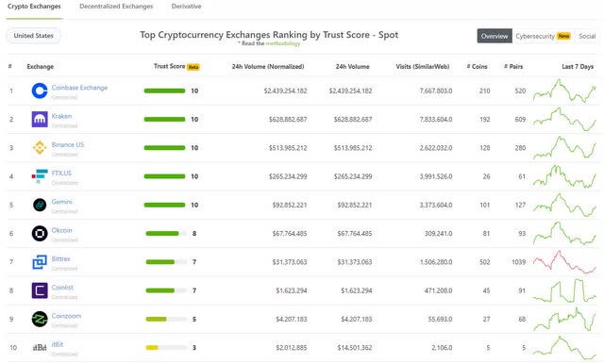Image resolution: width=604 pixels, height=364 pixels.
Task: Open the Coinbase Exchange link
Action: (79, 88)
